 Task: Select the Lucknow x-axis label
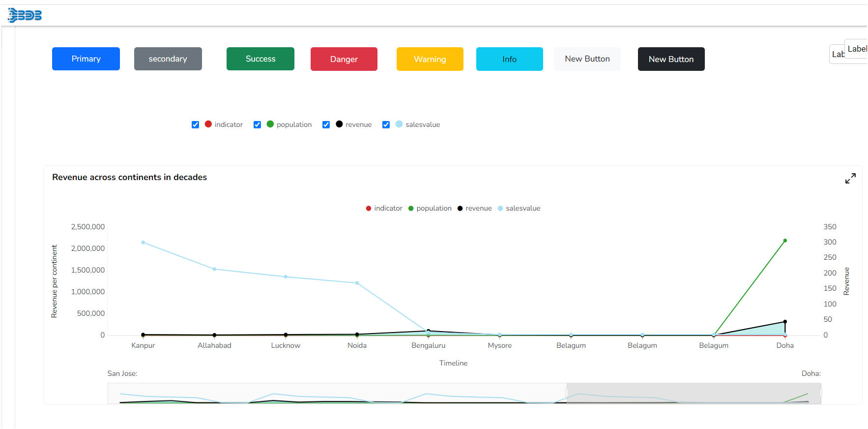[286, 345]
